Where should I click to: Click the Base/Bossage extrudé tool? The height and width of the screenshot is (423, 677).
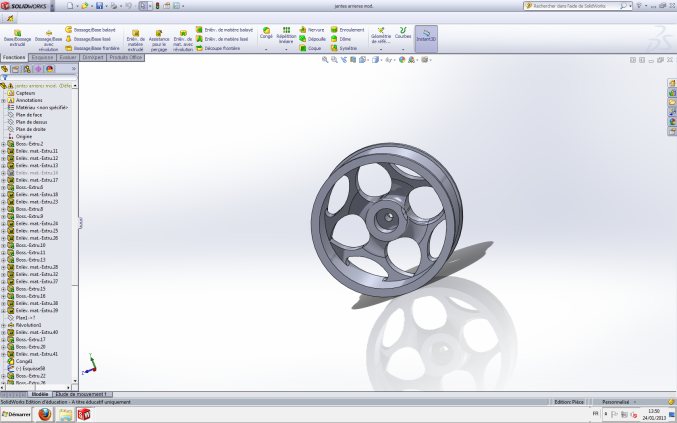17,38
